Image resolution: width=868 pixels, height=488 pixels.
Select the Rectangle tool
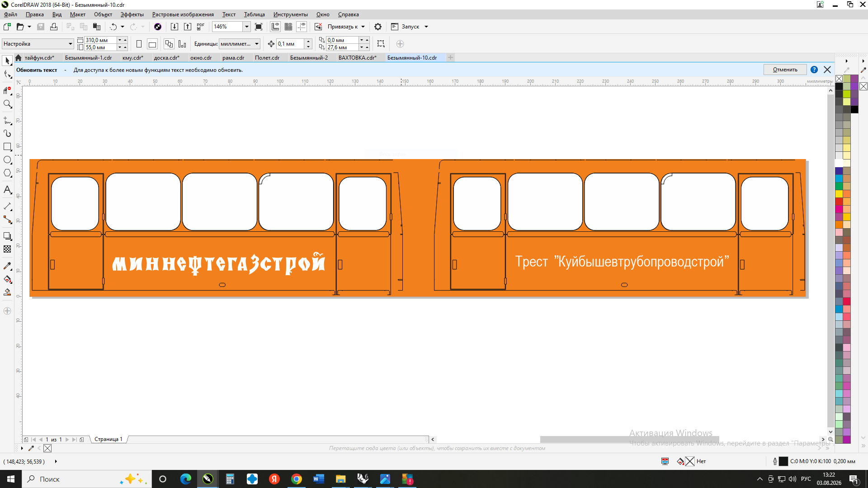point(7,147)
